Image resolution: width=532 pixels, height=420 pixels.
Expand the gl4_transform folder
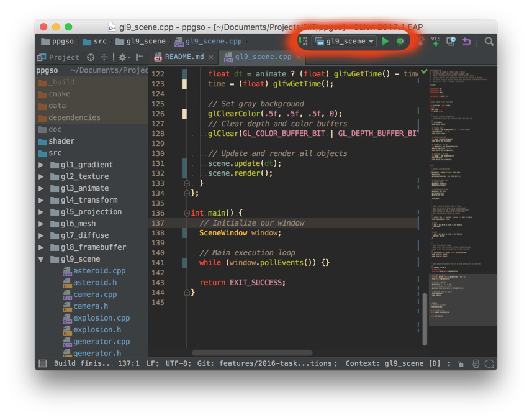click(x=41, y=200)
